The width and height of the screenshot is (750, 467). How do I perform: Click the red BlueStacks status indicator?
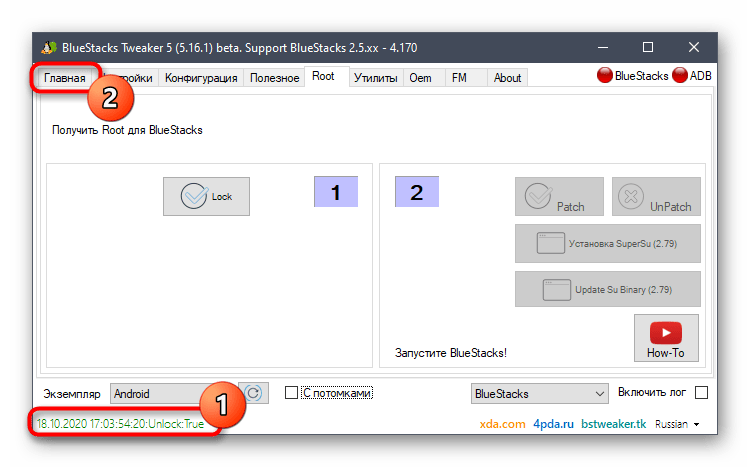(605, 76)
